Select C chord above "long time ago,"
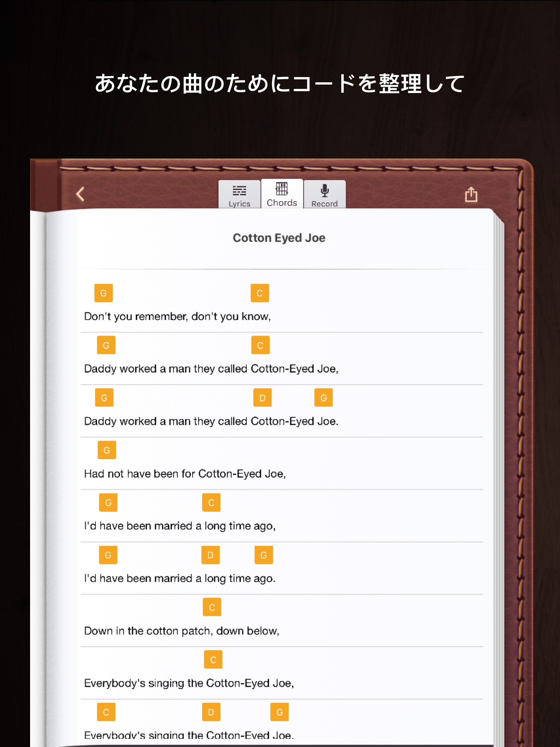 (x=211, y=502)
